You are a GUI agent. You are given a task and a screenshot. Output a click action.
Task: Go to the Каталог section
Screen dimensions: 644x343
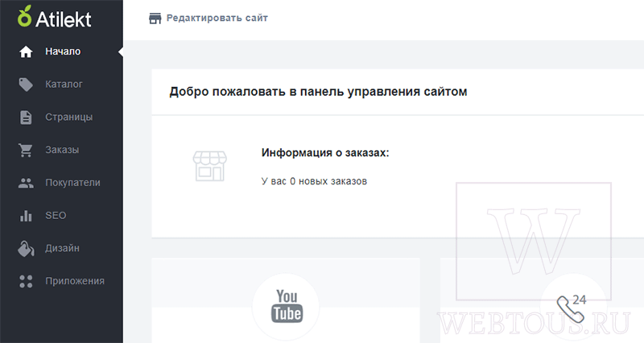(x=62, y=85)
